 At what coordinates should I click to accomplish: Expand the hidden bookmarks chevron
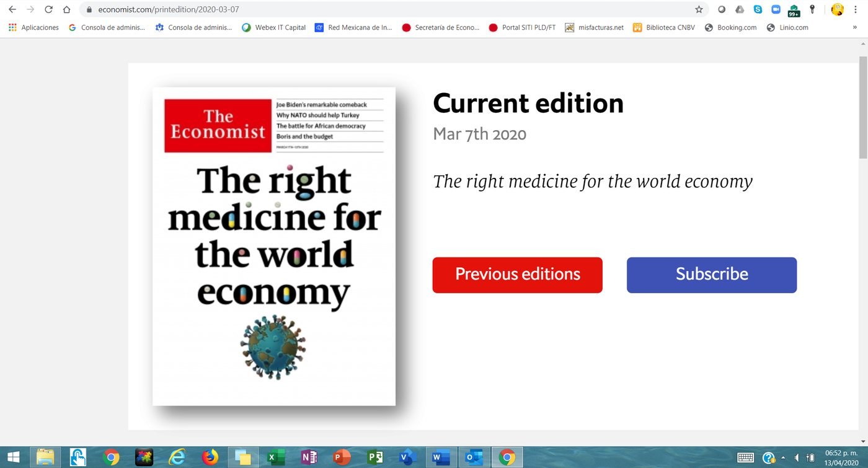(x=856, y=27)
